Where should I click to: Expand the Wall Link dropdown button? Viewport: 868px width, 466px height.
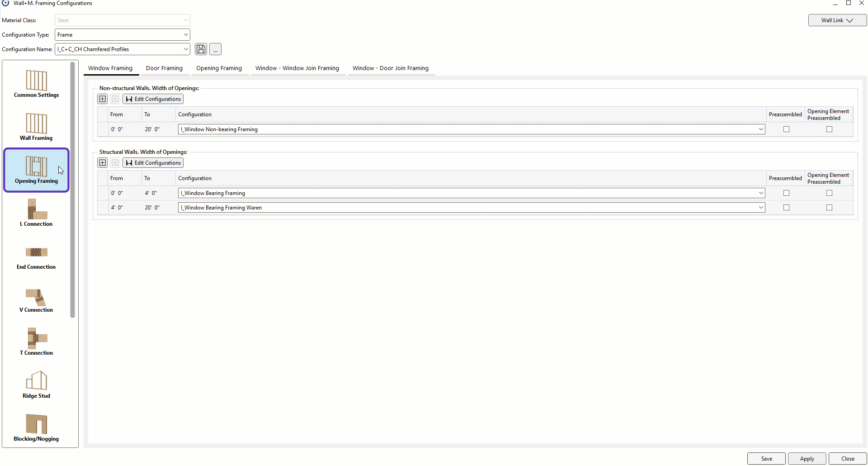(x=837, y=20)
